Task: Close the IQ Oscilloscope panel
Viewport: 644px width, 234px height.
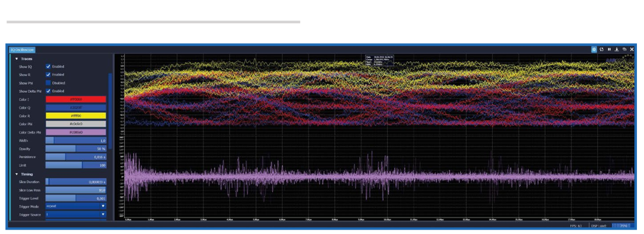Action: [632, 49]
